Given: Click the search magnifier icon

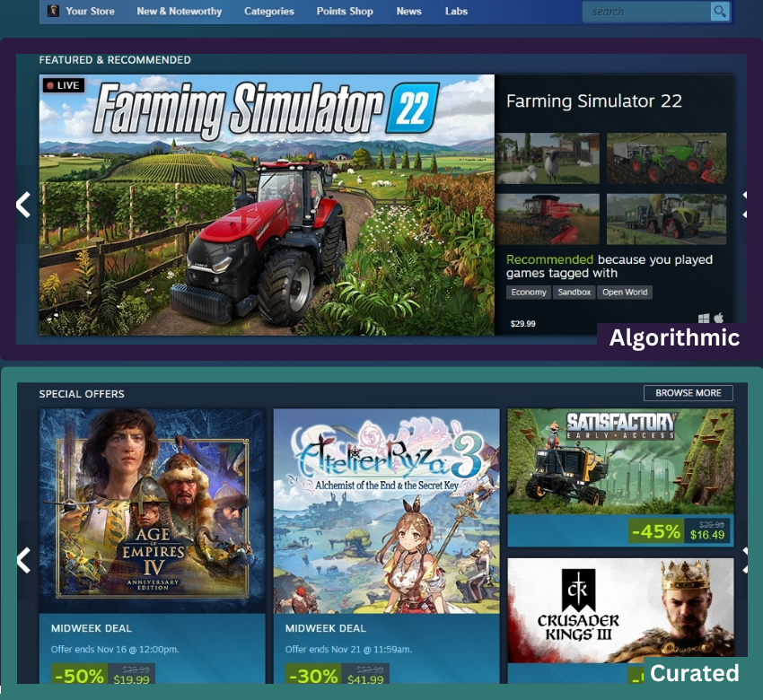Looking at the screenshot, I should (720, 11).
